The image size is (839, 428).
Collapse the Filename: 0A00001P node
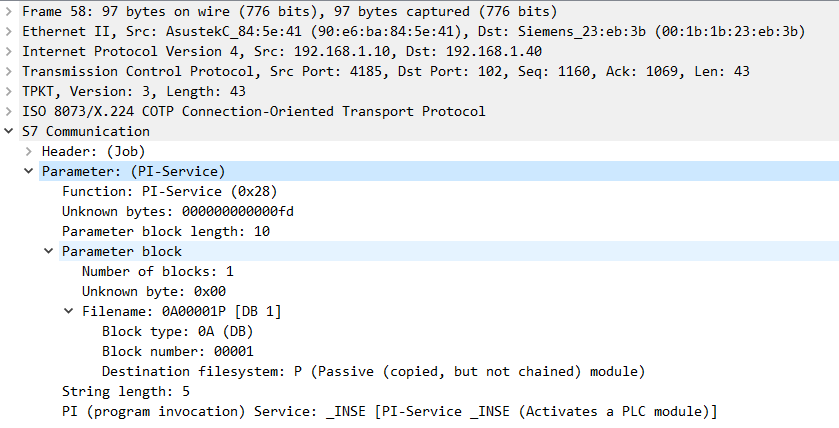(69, 311)
